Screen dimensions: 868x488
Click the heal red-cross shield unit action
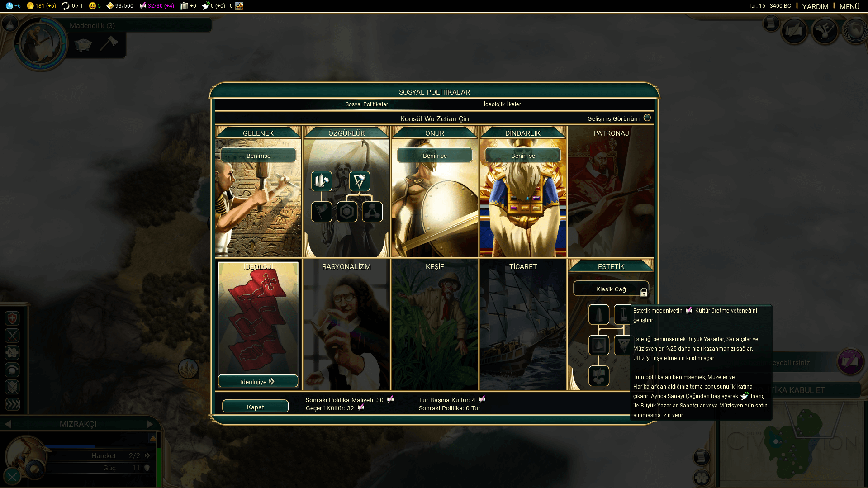[x=12, y=318]
